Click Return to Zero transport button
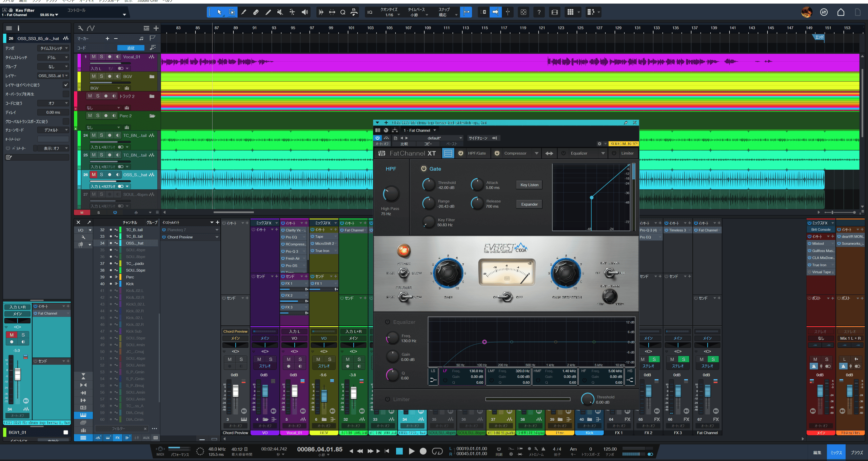 click(x=387, y=451)
